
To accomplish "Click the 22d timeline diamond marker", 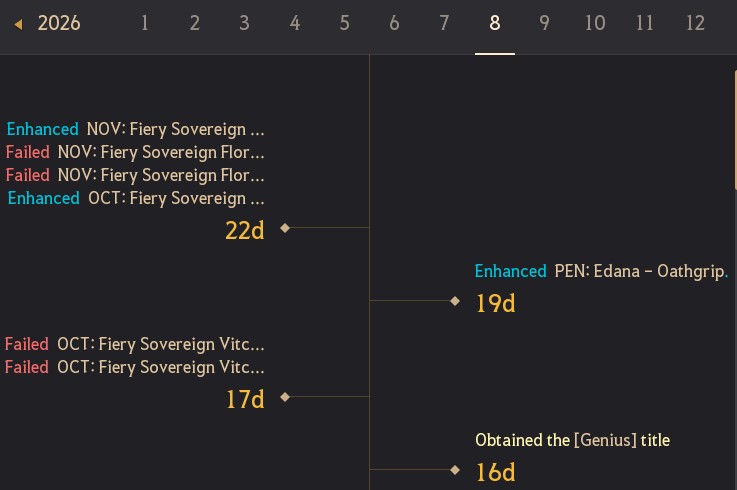I will [285, 228].
